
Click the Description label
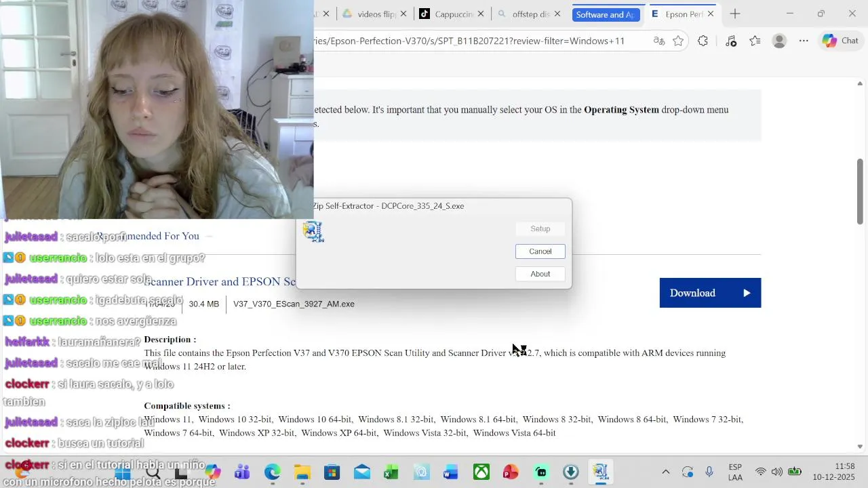pyautogui.click(x=170, y=340)
